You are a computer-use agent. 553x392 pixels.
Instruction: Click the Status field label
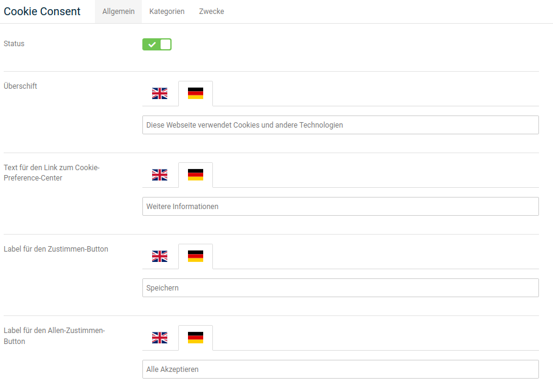click(14, 44)
